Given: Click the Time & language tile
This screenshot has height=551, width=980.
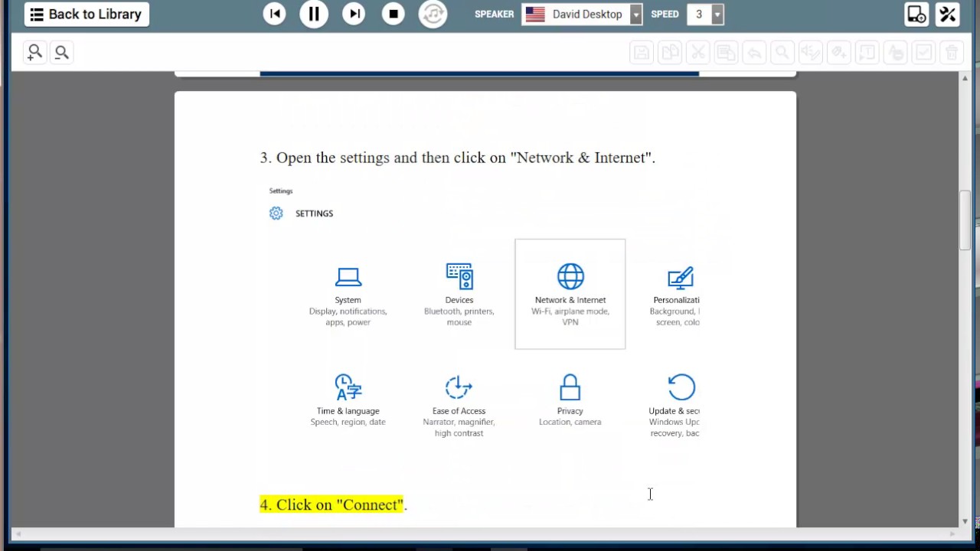Looking at the screenshot, I should (348, 400).
